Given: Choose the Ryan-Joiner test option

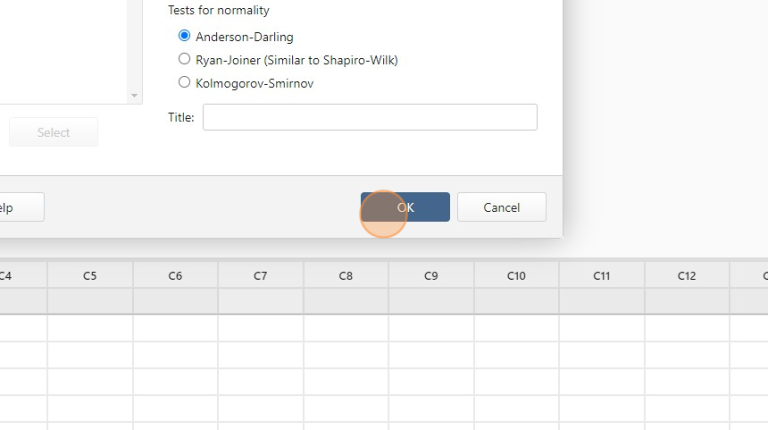Looking at the screenshot, I should tap(184, 60).
